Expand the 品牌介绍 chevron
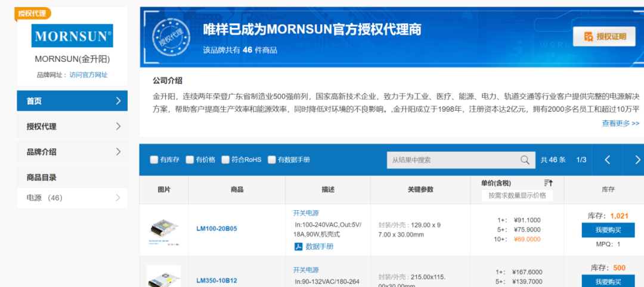644x287 pixels. [x=118, y=152]
